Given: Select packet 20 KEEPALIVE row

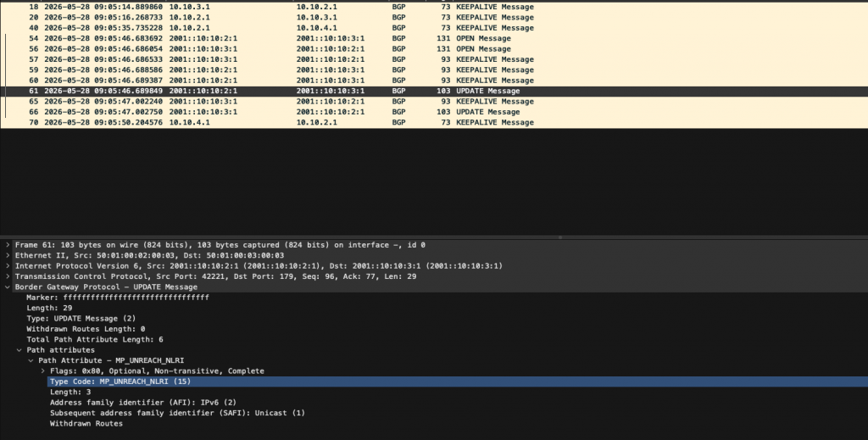Looking at the screenshot, I should point(434,17).
